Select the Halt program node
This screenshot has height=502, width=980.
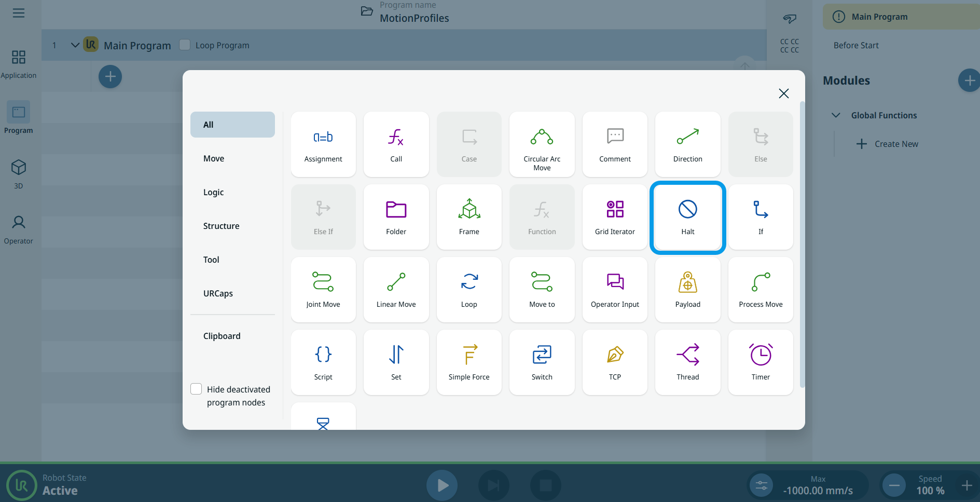tap(687, 217)
